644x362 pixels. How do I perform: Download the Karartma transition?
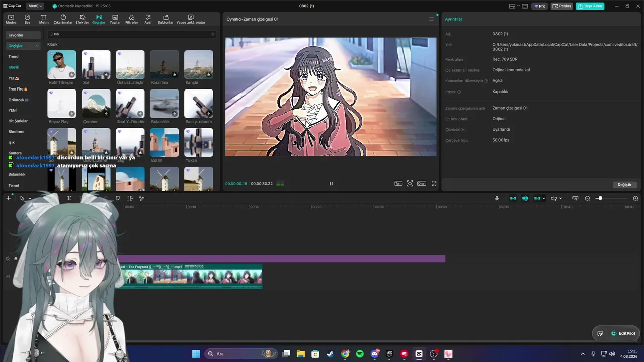[x=175, y=75]
